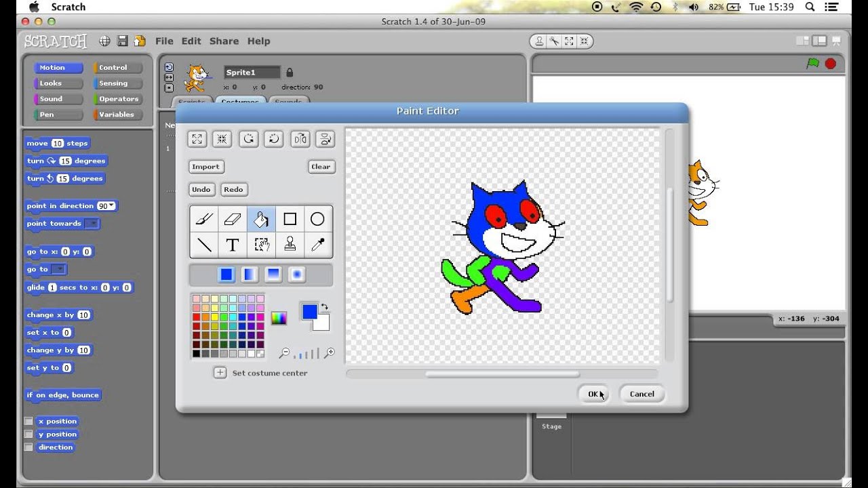Open the Edit menu
The height and width of the screenshot is (488, 868).
191,41
